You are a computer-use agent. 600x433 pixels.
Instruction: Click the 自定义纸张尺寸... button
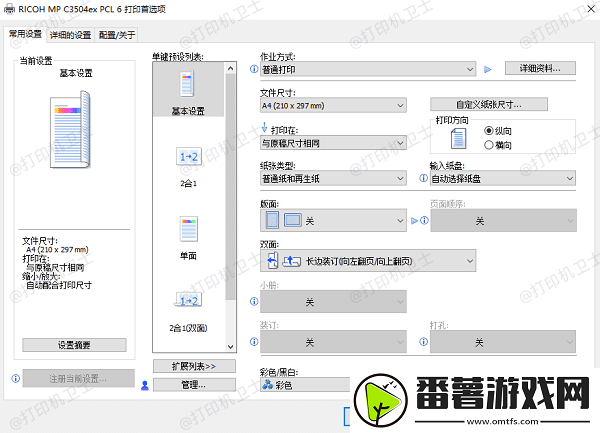point(489,104)
